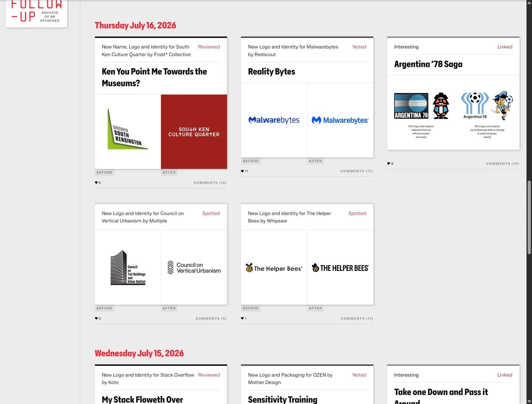The width and height of the screenshot is (532, 404).
Task: Like the Council on Vertical Urbanism post
Action: pos(96,318)
